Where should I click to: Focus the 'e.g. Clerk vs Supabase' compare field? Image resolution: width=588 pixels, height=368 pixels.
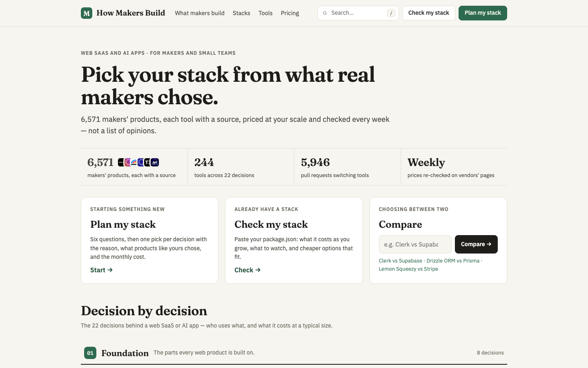(x=415, y=244)
